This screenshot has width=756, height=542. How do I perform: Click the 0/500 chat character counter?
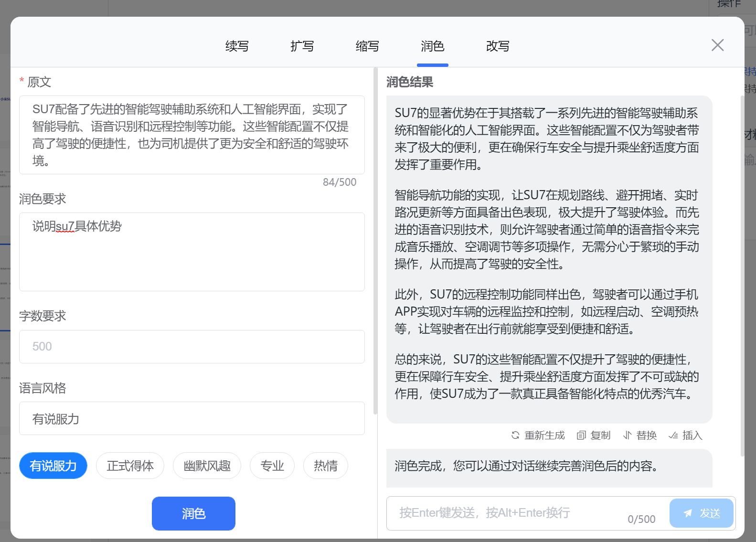point(641,519)
